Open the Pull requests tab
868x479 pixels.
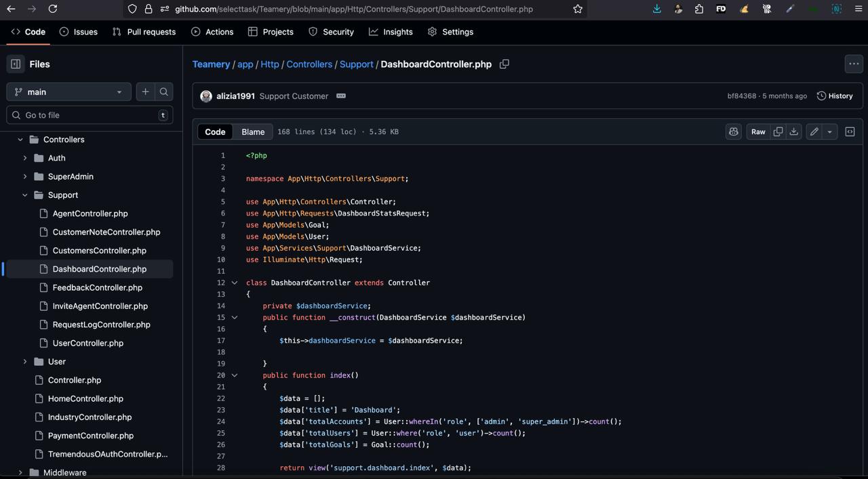[x=144, y=32]
